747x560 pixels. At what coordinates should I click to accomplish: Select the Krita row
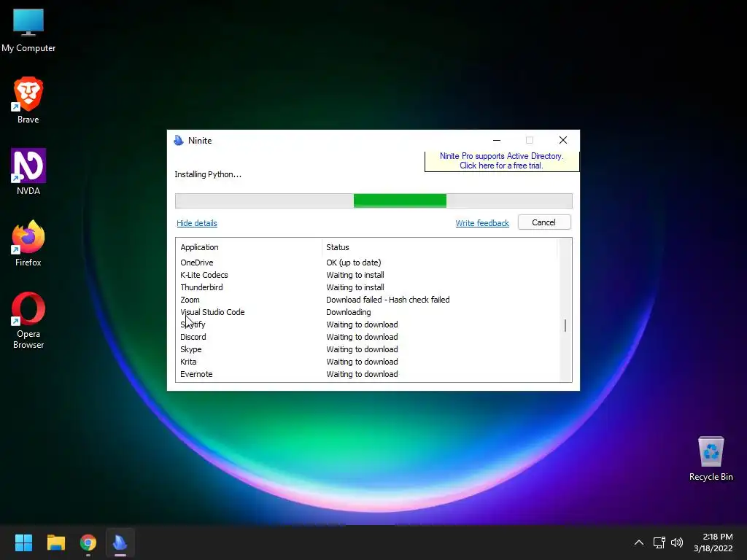[367, 362]
